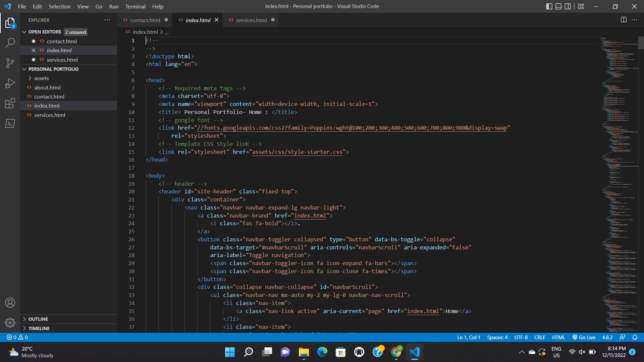
Task: Click the errors and warnings counter
Action: [16, 337]
